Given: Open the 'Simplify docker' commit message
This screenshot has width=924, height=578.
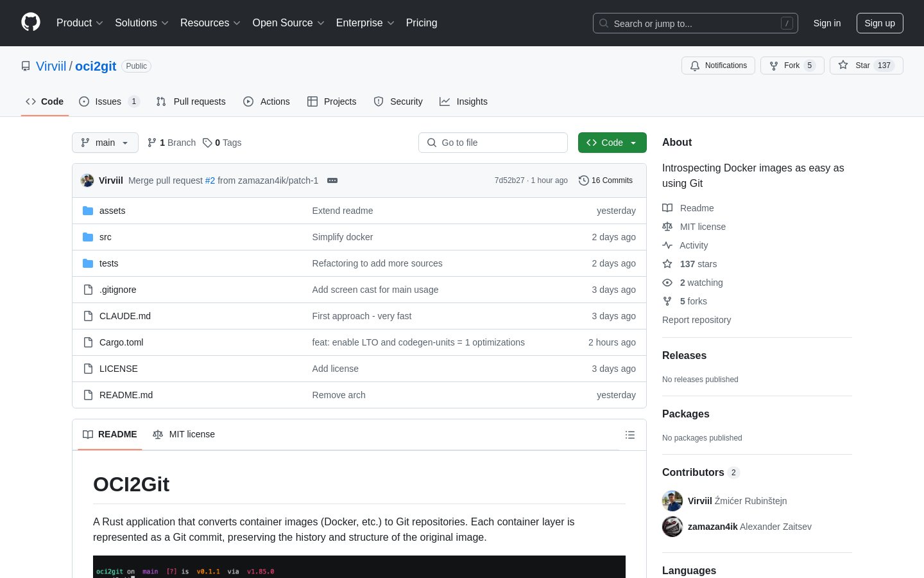Looking at the screenshot, I should (x=343, y=237).
